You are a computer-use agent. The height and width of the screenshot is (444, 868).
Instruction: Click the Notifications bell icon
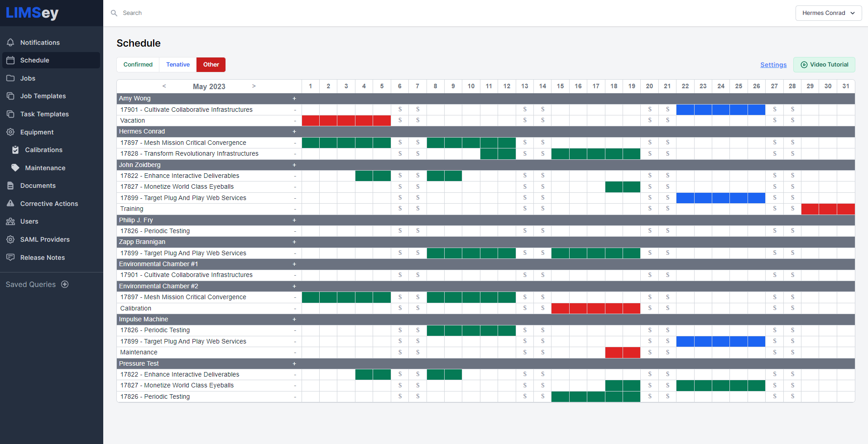point(10,43)
